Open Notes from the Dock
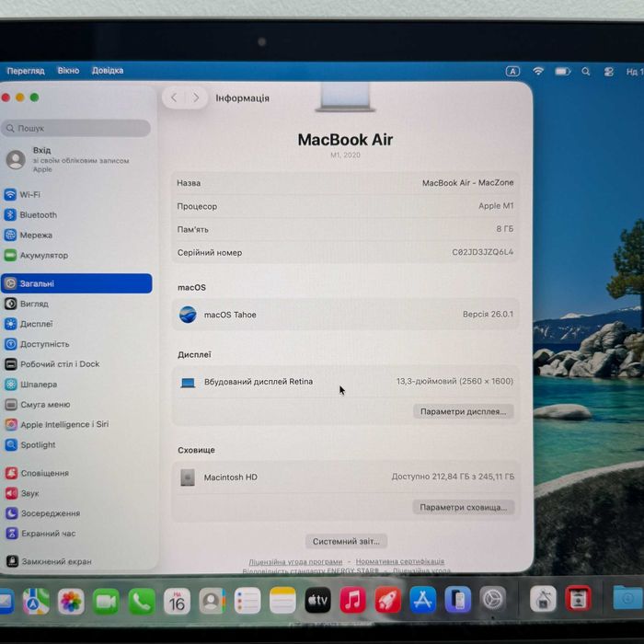The image size is (644, 644). (x=282, y=602)
